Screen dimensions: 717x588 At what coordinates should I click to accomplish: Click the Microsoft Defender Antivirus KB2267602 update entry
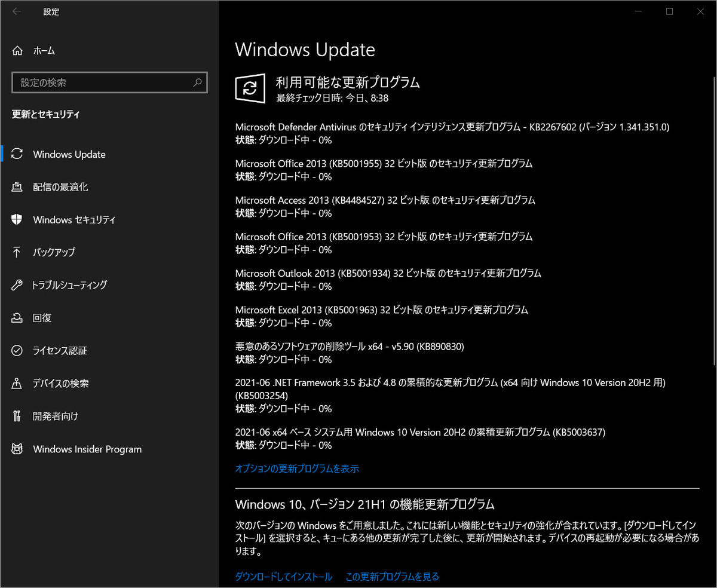click(452, 133)
